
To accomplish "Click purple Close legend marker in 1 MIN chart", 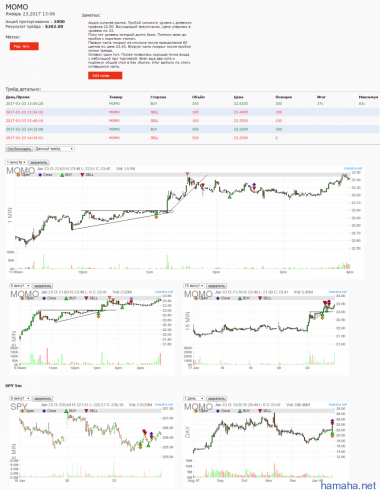I will pos(40,175).
